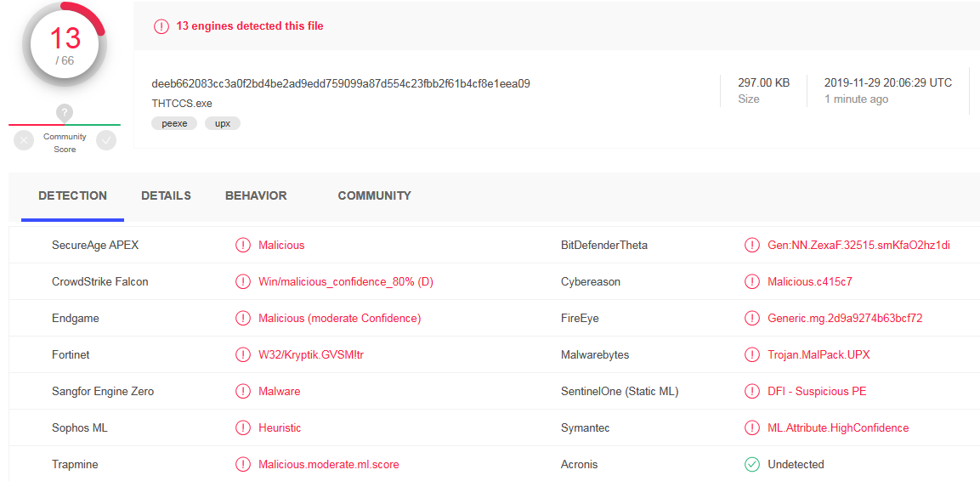
Task: Click the warning icon next to SecureAge APEX Malicious
Action: [242, 246]
